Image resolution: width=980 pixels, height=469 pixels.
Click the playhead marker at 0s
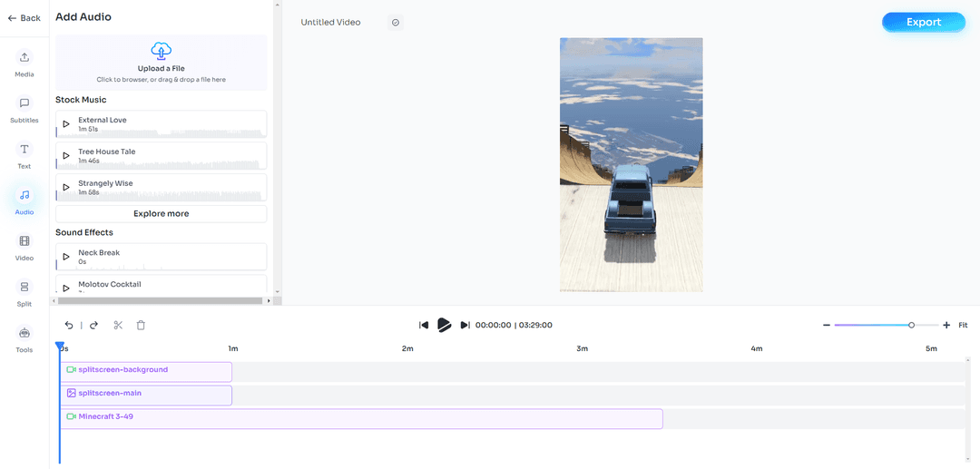(x=59, y=346)
